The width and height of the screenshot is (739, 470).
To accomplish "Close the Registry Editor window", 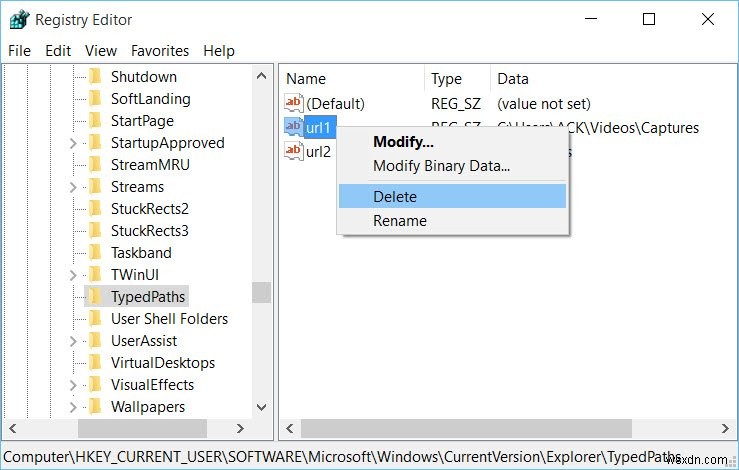I will click(x=708, y=19).
